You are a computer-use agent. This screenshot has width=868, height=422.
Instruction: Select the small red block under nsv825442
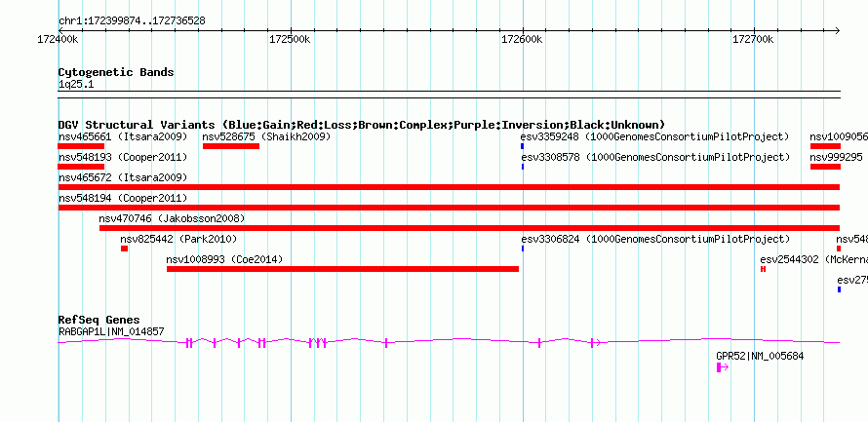pos(124,249)
